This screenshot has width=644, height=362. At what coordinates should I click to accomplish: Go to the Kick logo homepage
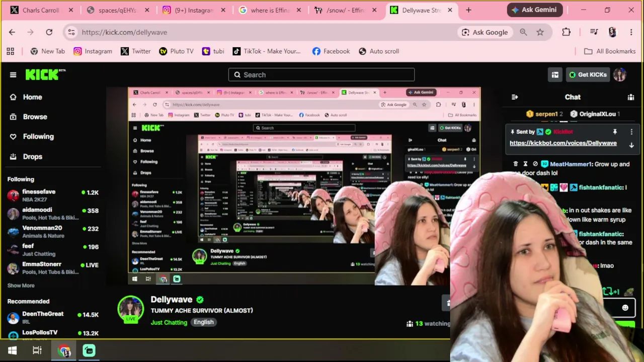pyautogui.click(x=45, y=74)
